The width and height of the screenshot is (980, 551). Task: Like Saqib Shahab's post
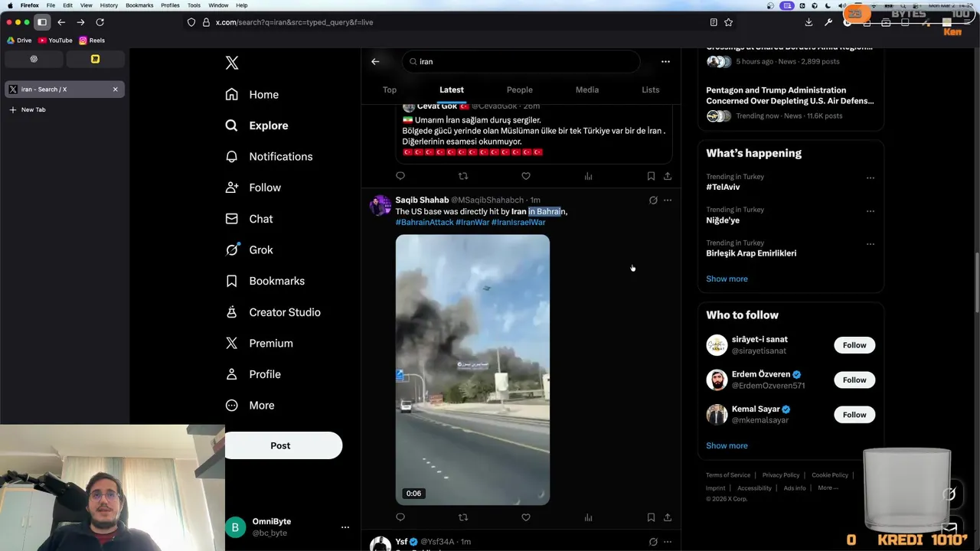coord(526,517)
